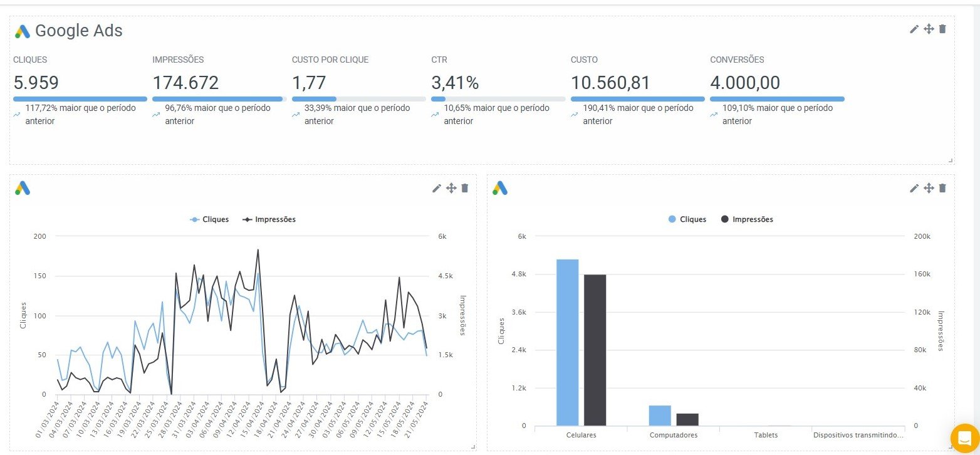Click the Google Ads logo beside the header title
This screenshot has height=455, width=980.
pyautogui.click(x=23, y=31)
